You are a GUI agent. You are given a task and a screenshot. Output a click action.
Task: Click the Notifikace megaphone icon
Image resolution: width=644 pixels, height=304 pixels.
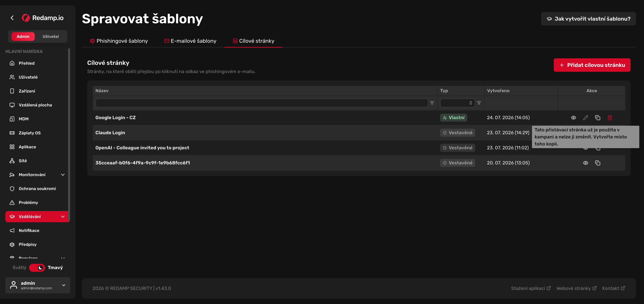pos(12,231)
